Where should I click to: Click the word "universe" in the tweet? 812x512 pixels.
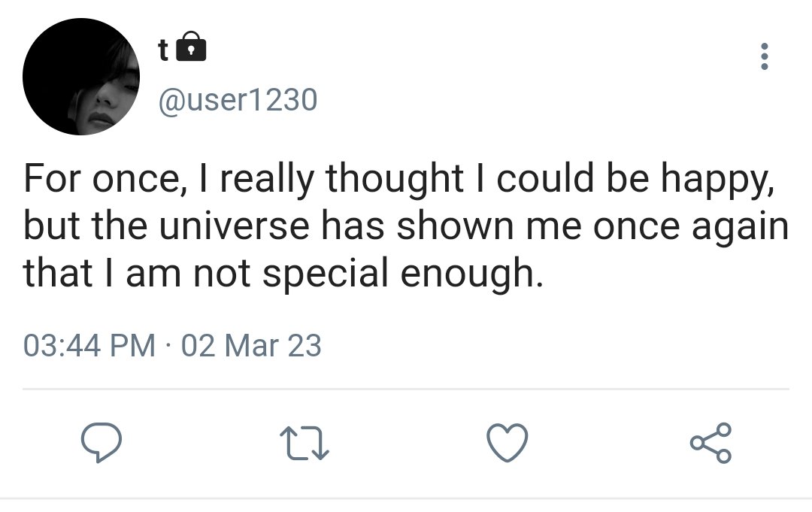click(234, 226)
